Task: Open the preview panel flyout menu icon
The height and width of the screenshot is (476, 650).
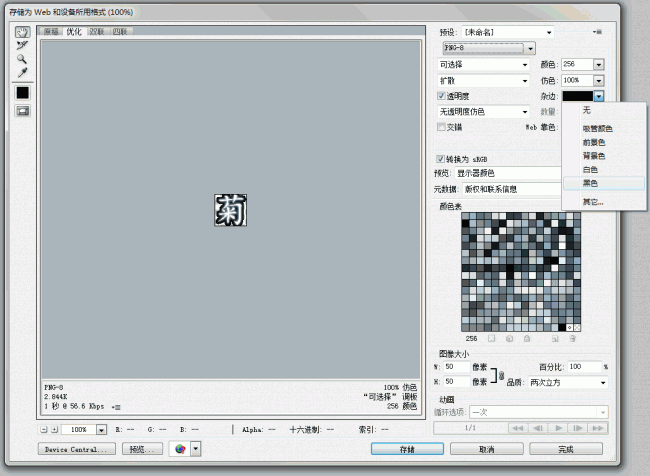Action: pos(116,407)
